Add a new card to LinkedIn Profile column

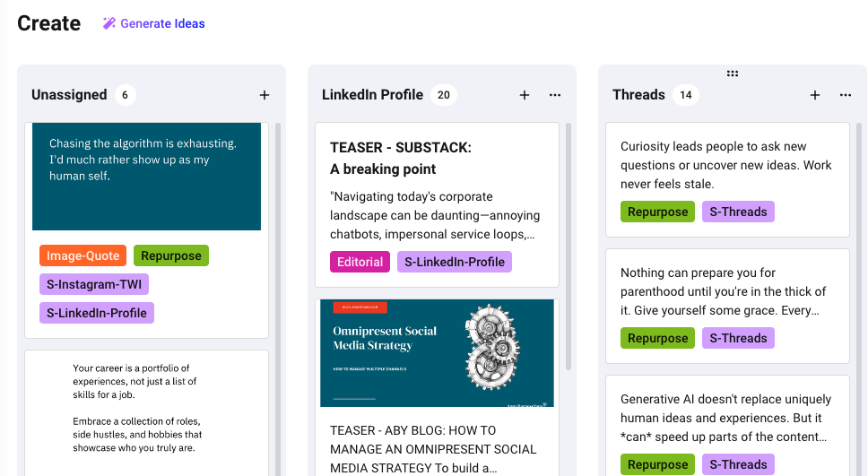525,95
